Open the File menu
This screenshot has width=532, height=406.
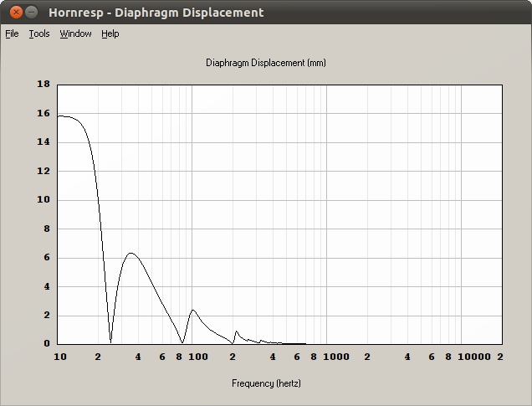(x=12, y=33)
